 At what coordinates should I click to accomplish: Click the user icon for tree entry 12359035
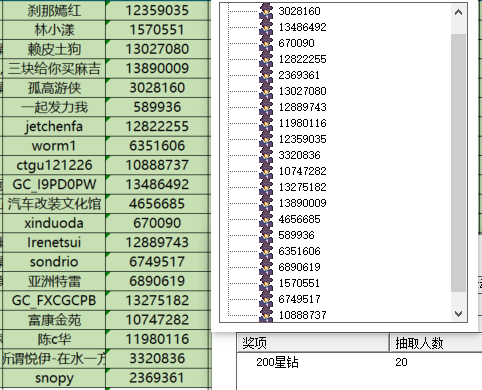click(x=266, y=139)
